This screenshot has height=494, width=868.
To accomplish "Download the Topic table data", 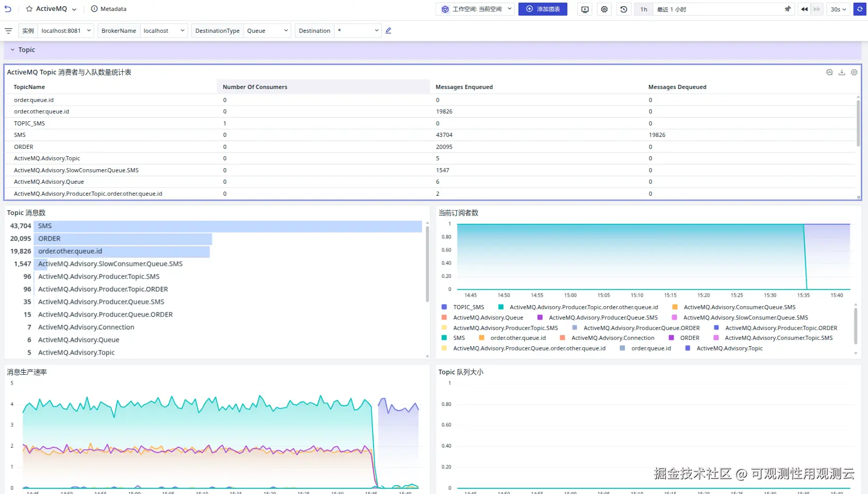I will point(841,72).
